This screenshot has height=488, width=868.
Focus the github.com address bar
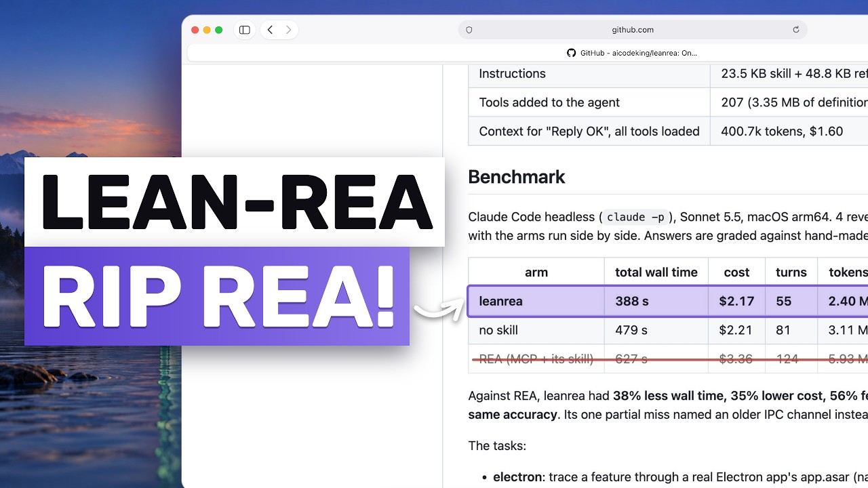[x=633, y=30]
